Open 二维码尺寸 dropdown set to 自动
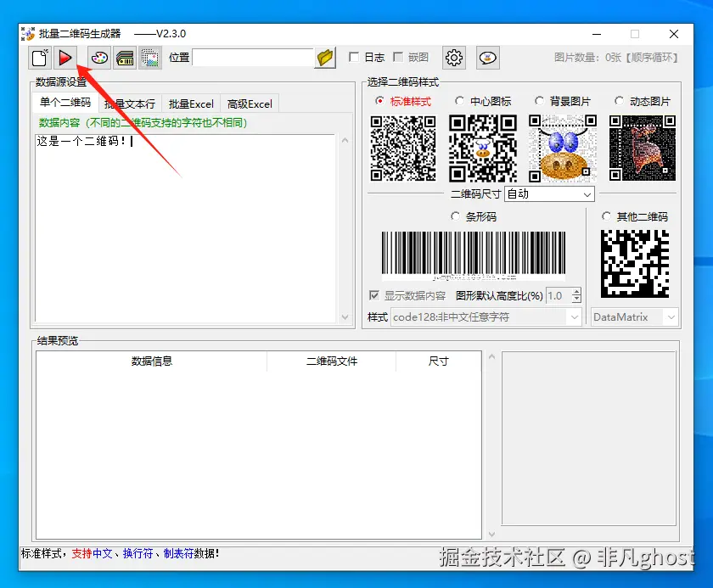The height and width of the screenshot is (588, 713). pyautogui.click(x=549, y=194)
